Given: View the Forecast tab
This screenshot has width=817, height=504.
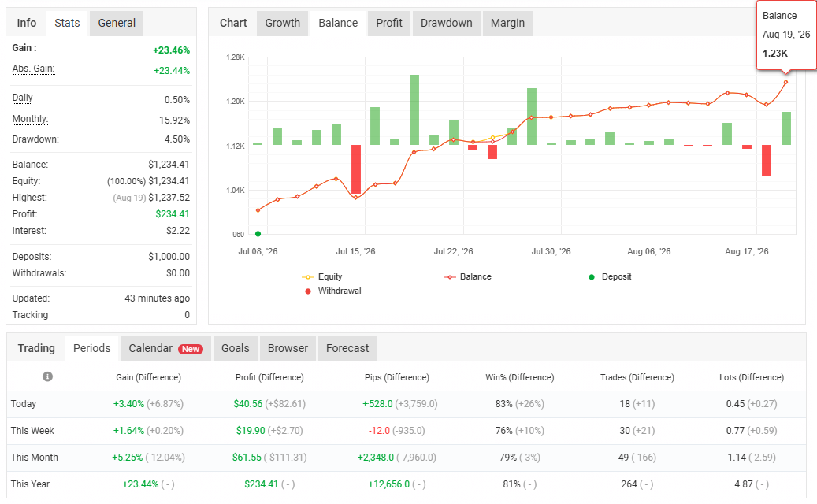Looking at the screenshot, I should (347, 348).
